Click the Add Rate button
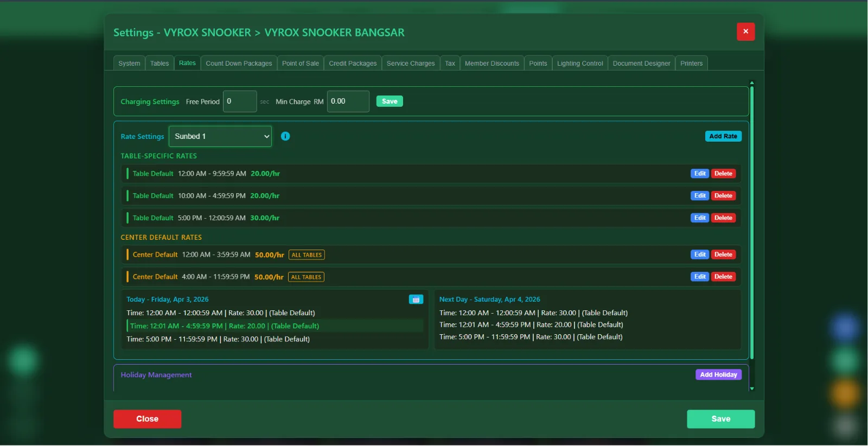The image size is (868, 446). click(x=723, y=136)
